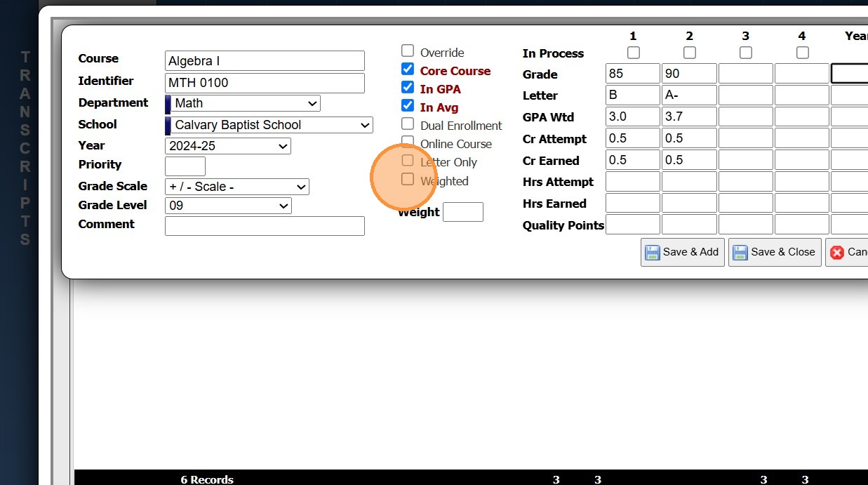Screen dimensions: 868x485
Task: Click the Weight input field
Action: pos(463,212)
